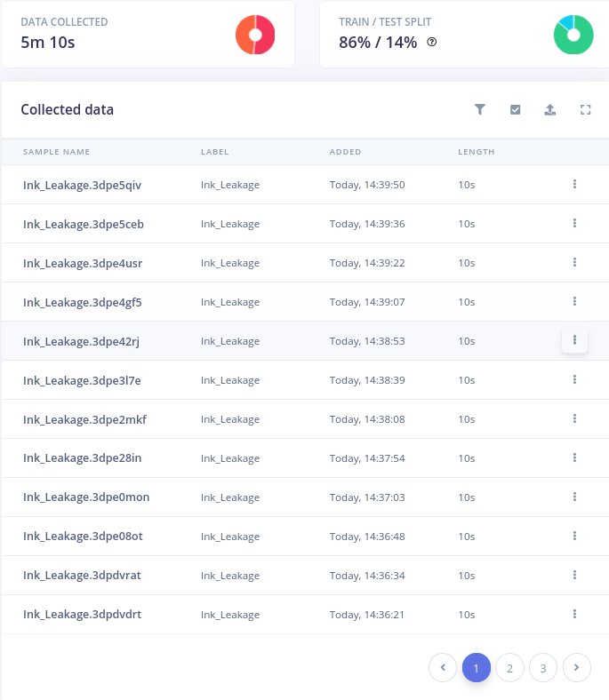This screenshot has height=700, width=609.
Task: Open actions menu for Ink_Leakage.3dpdvdrt
Action: click(x=574, y=614)
